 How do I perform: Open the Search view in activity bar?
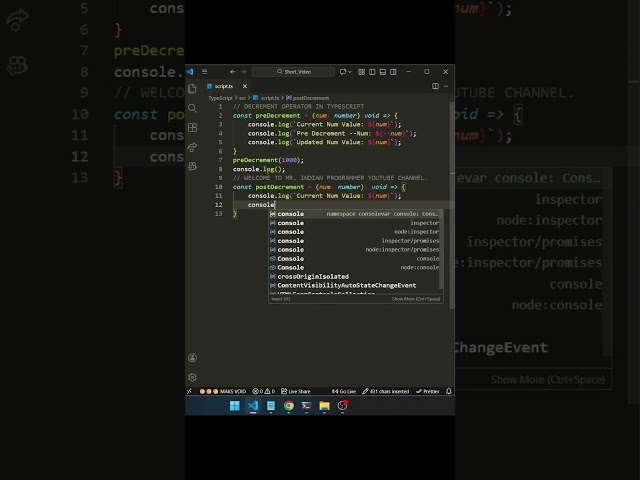[x=192, y=108]
